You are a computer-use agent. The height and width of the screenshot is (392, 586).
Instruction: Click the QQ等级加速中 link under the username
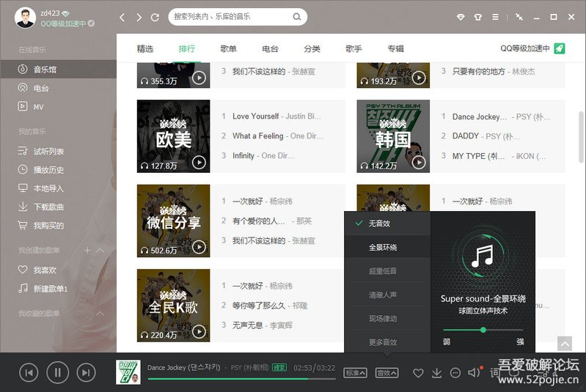[x=63, y=23]
